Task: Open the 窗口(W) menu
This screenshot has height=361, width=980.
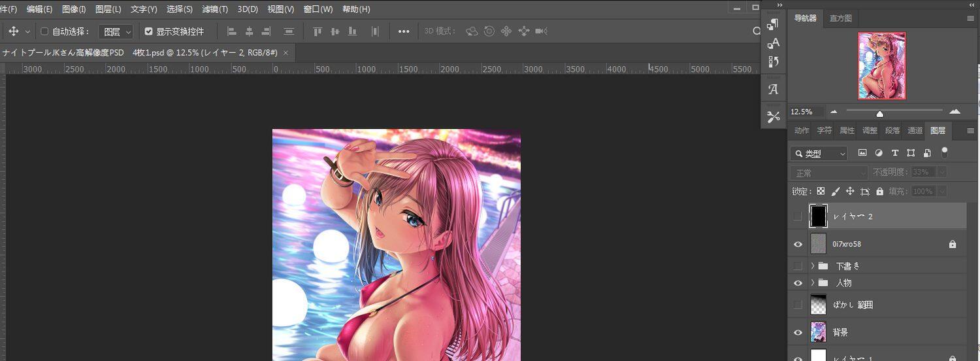Action: [318, 9]
